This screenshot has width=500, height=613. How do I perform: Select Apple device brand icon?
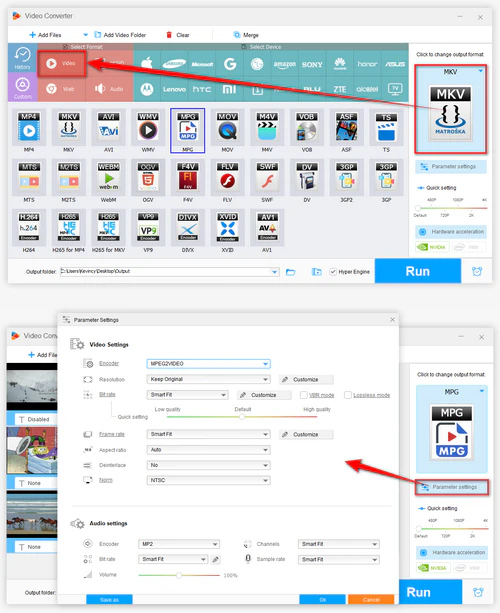tap(147, 63)
